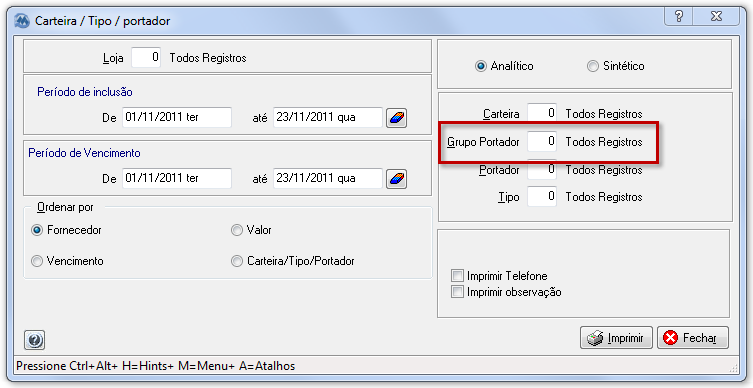Image resolution: width=753 pixels, height=388 pixels.
Task: Click the application logo in title bar
Action: [22, 21]
